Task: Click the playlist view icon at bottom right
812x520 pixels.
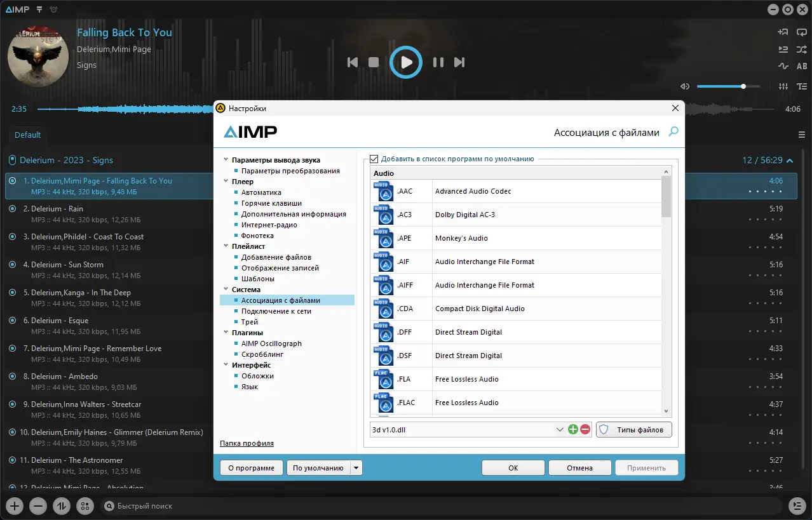Action: [x=797, y=506]
